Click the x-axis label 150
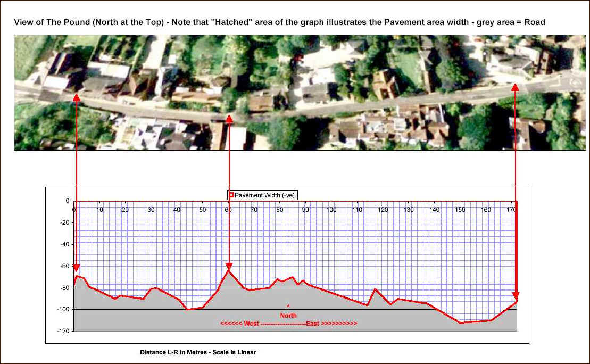Screen dimensions: 590x364 click(460, 210)
